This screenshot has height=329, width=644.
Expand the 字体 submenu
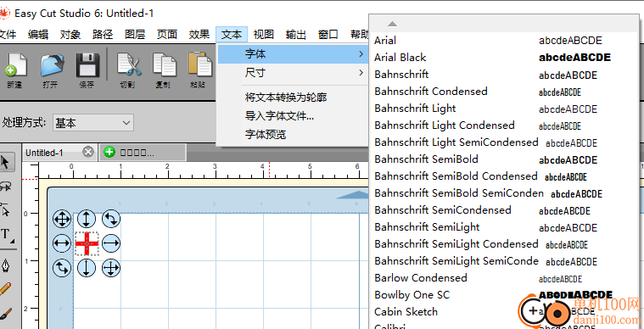pyautogui.click(x=293, y=53)
